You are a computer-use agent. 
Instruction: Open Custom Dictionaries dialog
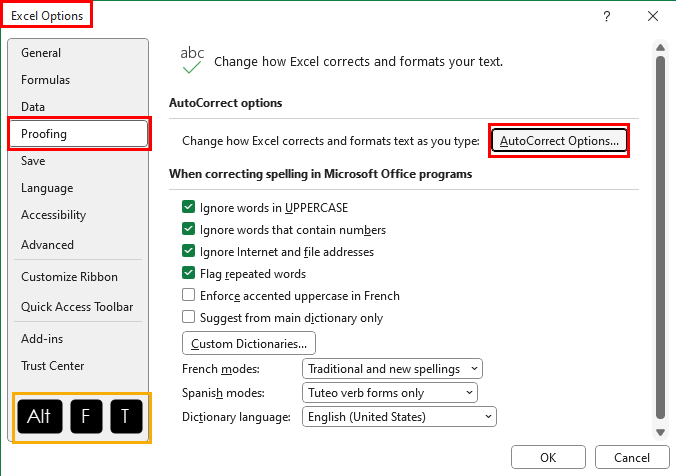[x=249, y=343]
